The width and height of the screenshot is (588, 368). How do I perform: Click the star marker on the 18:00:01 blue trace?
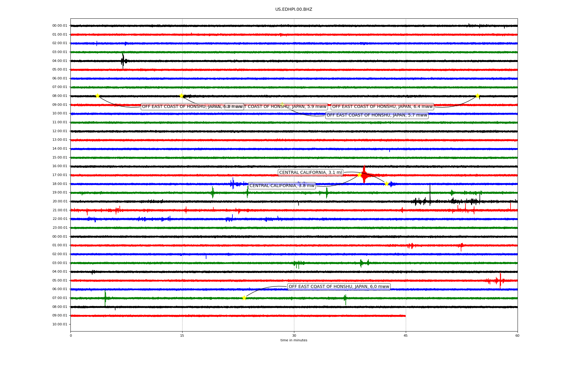click(386, 184)
